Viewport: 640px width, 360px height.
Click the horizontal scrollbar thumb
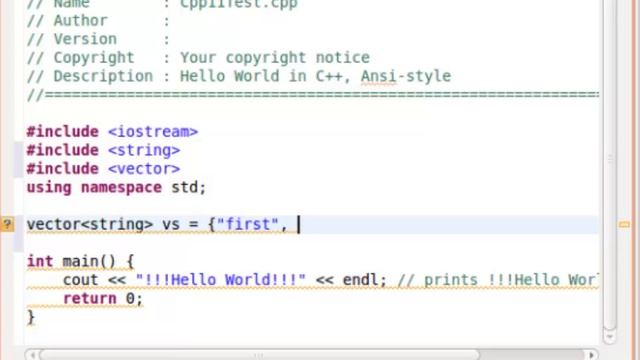[259, 355]
